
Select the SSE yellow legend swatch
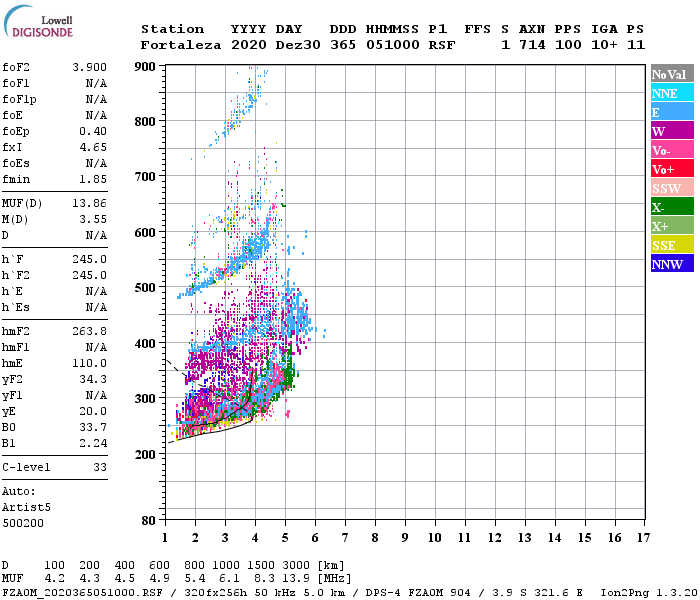pos(672,245)
